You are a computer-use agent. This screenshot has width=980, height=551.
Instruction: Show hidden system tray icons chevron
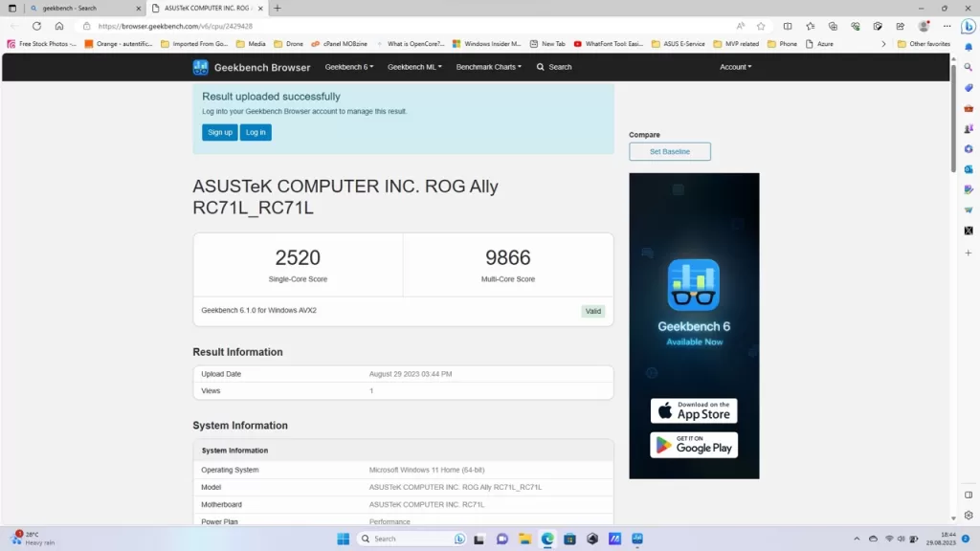tap(857, 539)
